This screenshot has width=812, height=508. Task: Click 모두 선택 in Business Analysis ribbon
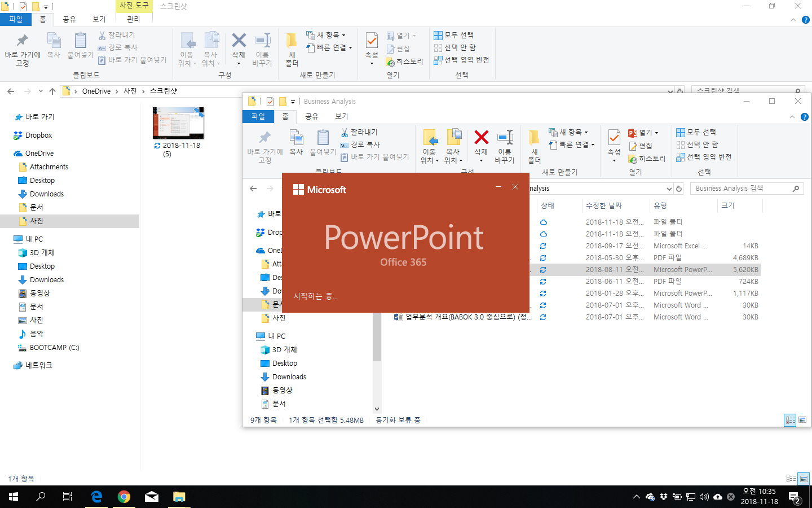pyautogui.click(x=696, y=132)
